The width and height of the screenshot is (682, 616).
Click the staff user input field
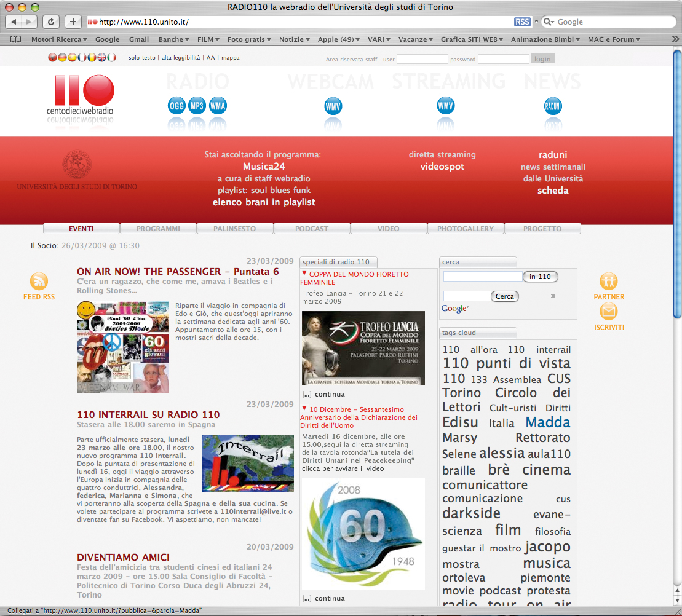pyautogui.click(x=422, y=58)
